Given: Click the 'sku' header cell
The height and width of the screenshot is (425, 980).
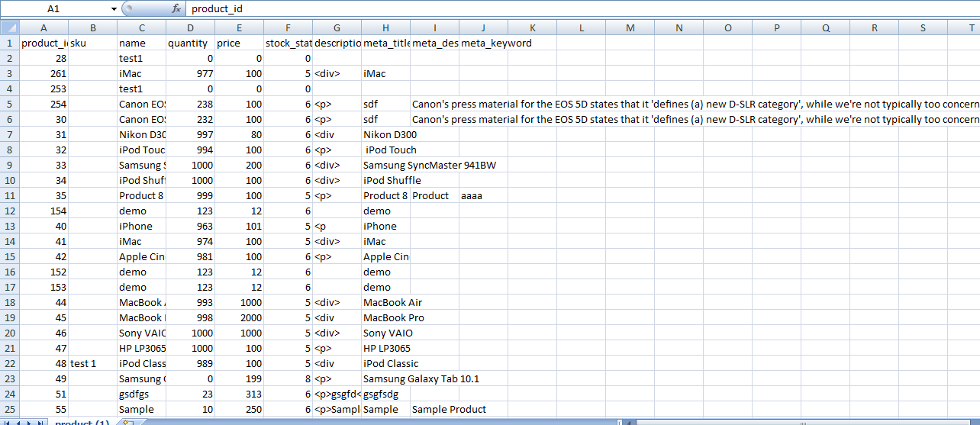Looking at the screenshot, I should (x=92, y=43).
